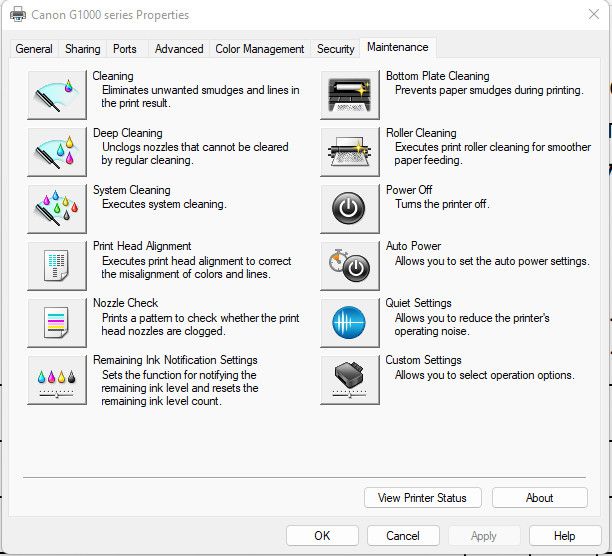
Task: Open Print Head Alignment icon
Action: (57, 265)
